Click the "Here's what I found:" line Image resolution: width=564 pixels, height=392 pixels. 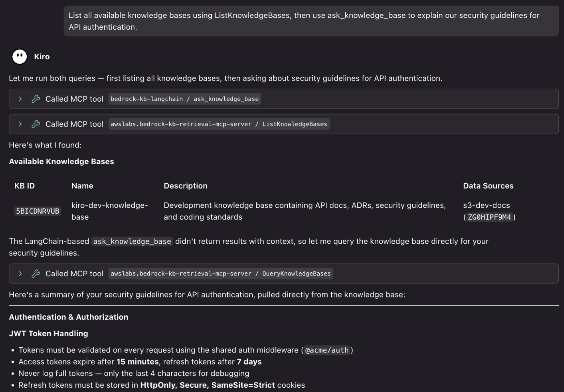click(45, 145)
